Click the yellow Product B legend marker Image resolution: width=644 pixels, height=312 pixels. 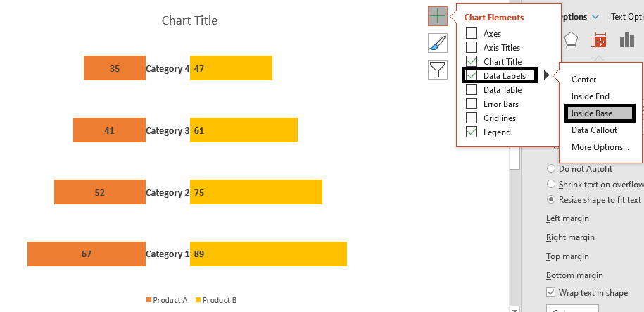pyautogui.click(x=198, y=300)
